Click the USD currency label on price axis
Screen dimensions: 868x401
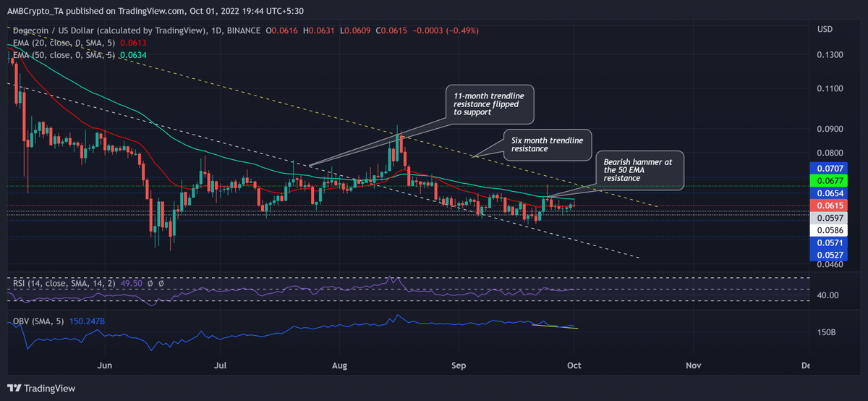[825, 29]
